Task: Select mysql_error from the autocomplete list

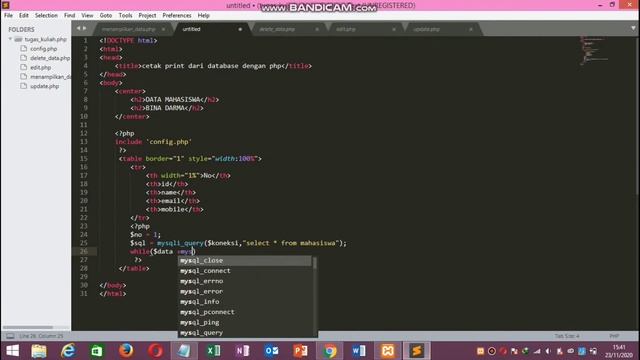Action: click(244, 291)
